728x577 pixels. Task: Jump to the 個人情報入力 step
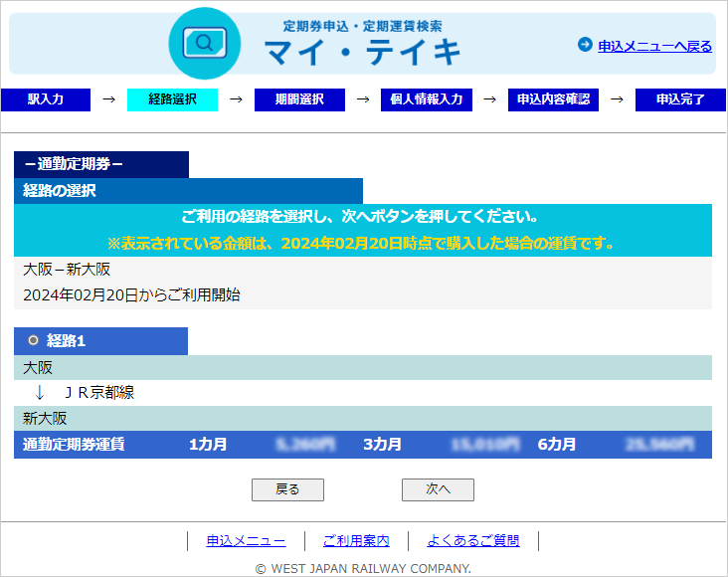tap(427, 99)
